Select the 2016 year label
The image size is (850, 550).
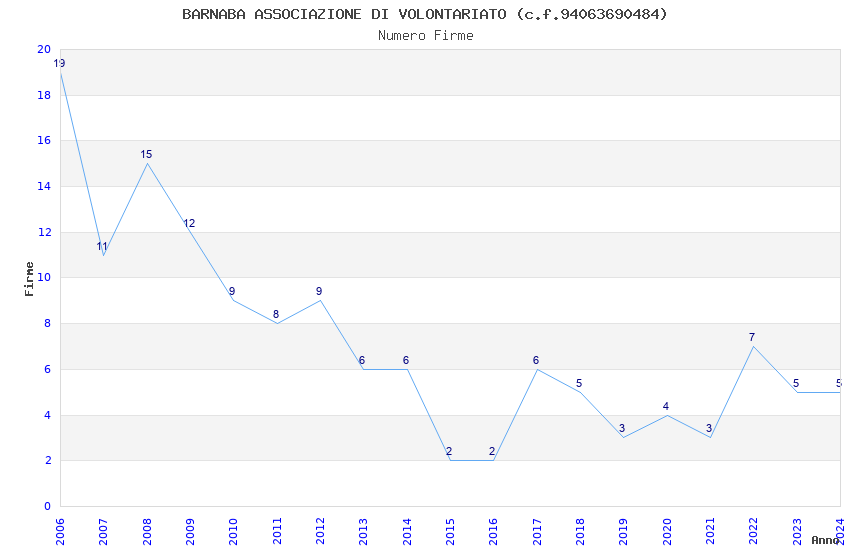click(493, 531)
